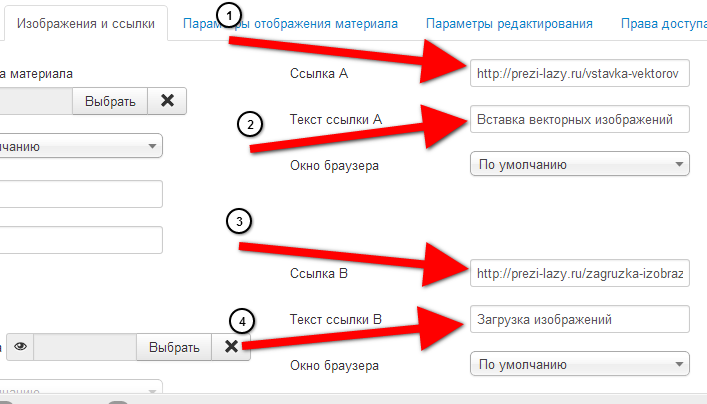Click the Ссылка B URL field
The height and width of the screenshot is (404, 707).
click(x=579, y=273)
